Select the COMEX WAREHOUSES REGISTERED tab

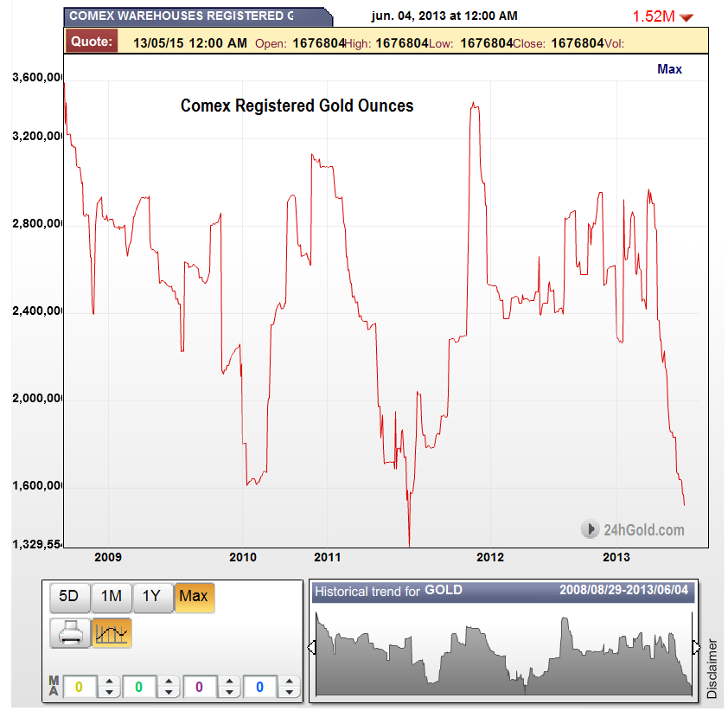click(198, 16)
